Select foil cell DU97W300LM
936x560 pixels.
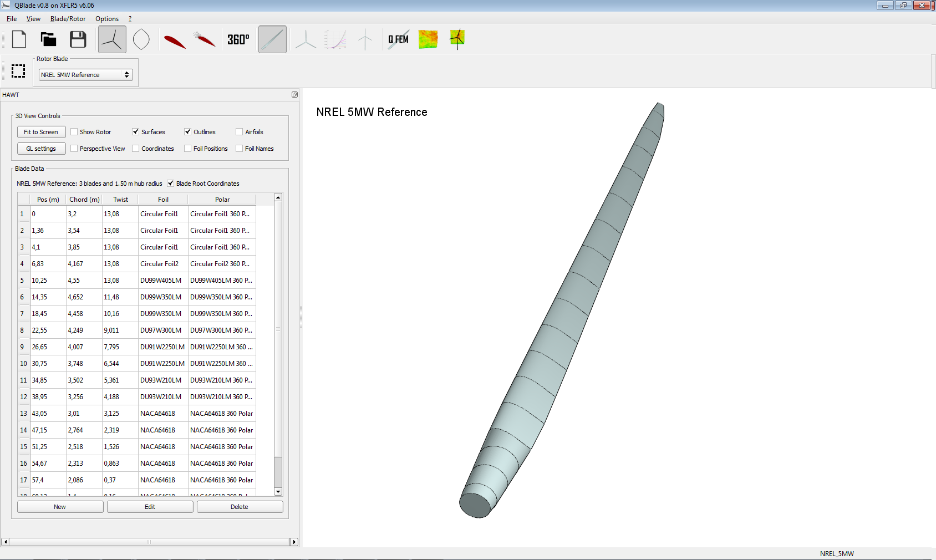point(163,330)
